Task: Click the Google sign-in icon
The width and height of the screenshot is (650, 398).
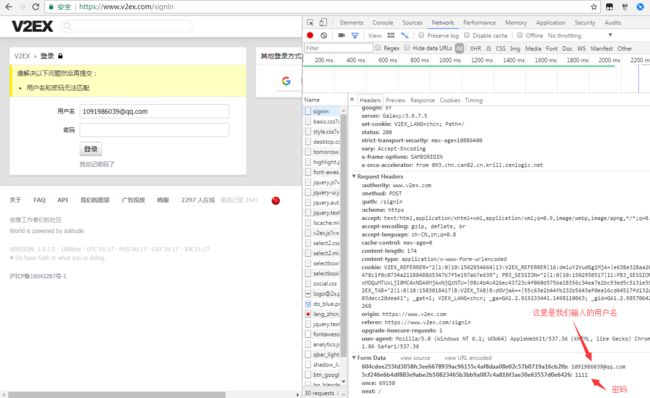Action: click(286, 81)
